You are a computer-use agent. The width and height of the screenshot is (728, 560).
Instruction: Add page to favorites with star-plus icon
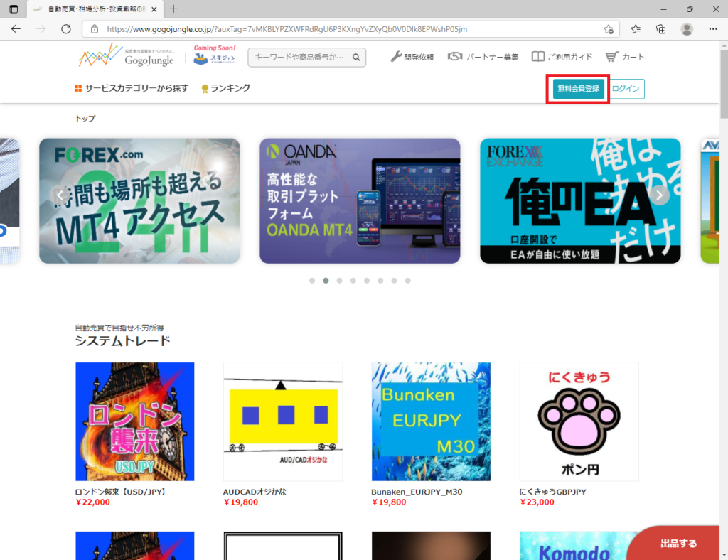609,29
